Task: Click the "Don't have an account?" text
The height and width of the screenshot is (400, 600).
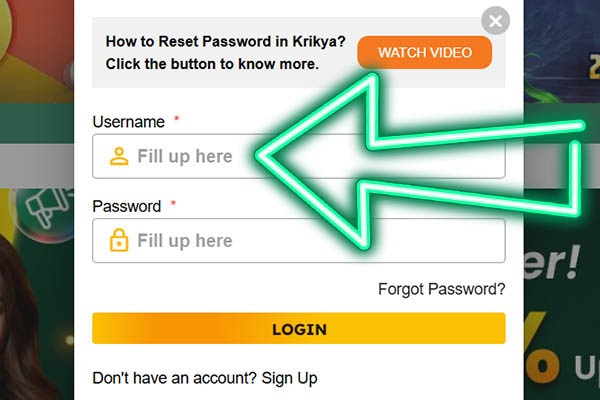Action: pos(175,378)
